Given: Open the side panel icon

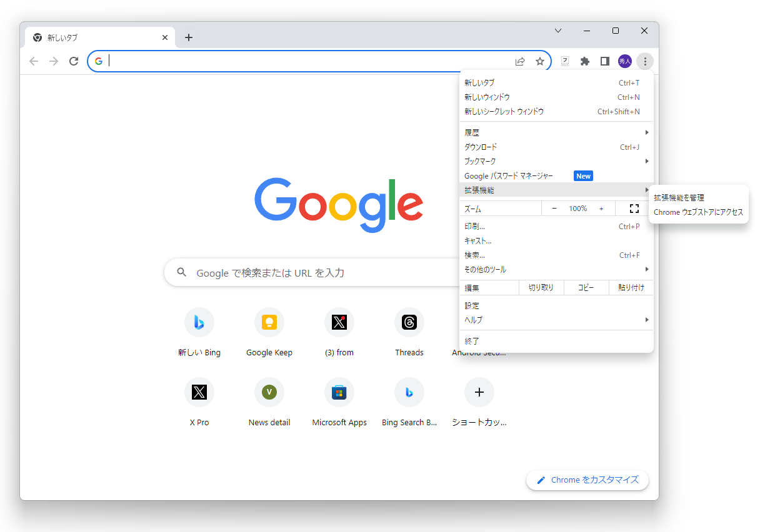Looking at the screenshot, I should (x=604, y=61).
